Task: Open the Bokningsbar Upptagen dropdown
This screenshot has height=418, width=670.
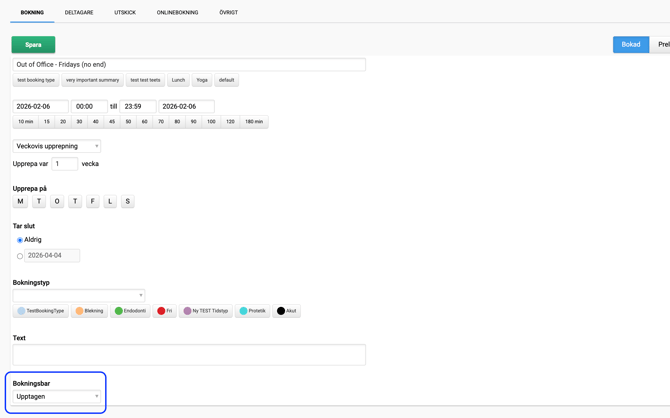Action: coord(57,397)
